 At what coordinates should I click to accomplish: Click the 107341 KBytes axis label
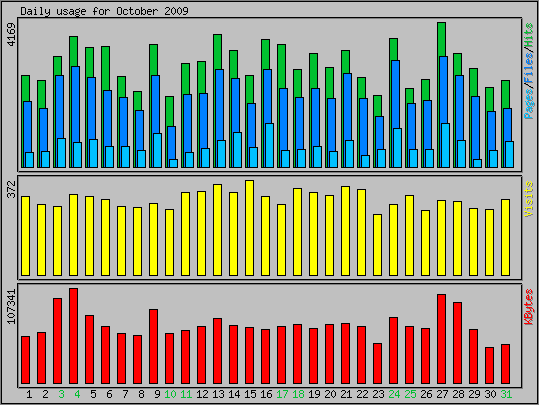12,307
